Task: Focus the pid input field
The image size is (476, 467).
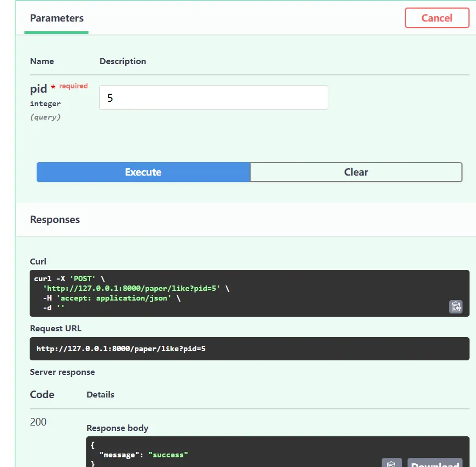Action: (213, 98)
